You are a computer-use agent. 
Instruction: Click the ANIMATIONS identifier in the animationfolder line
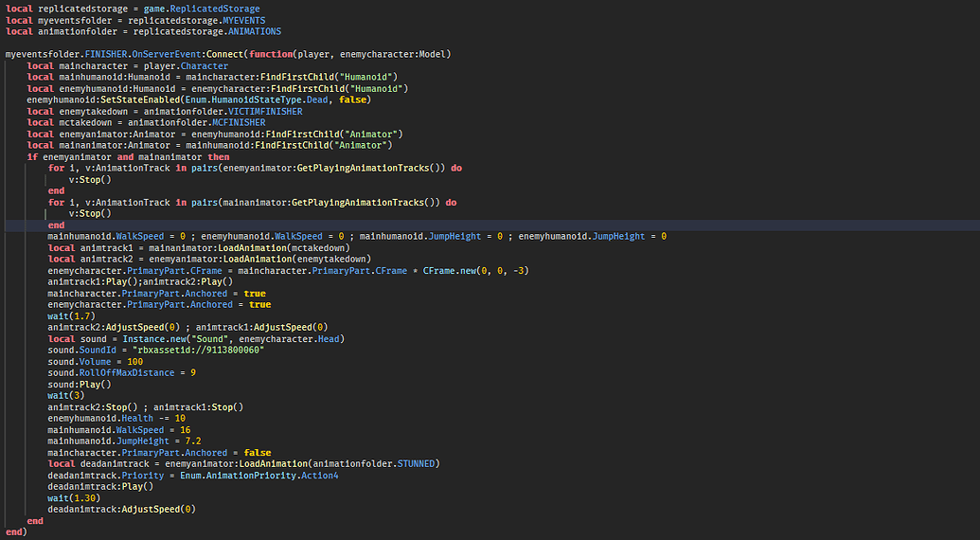(255, 31)
